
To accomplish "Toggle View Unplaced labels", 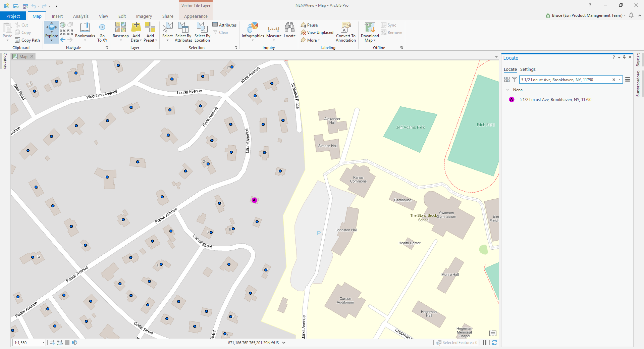I will 317,33.
